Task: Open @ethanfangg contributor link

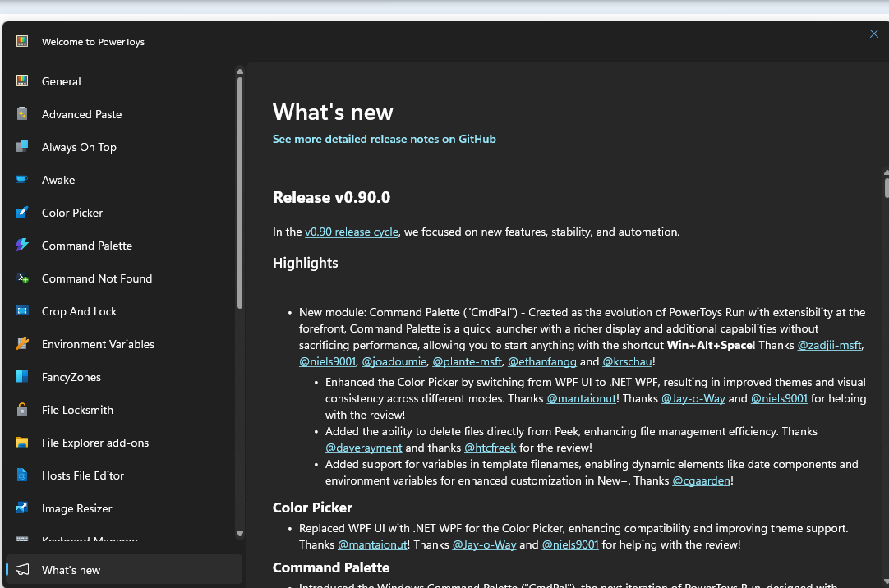Action: (x=542, y=361)
